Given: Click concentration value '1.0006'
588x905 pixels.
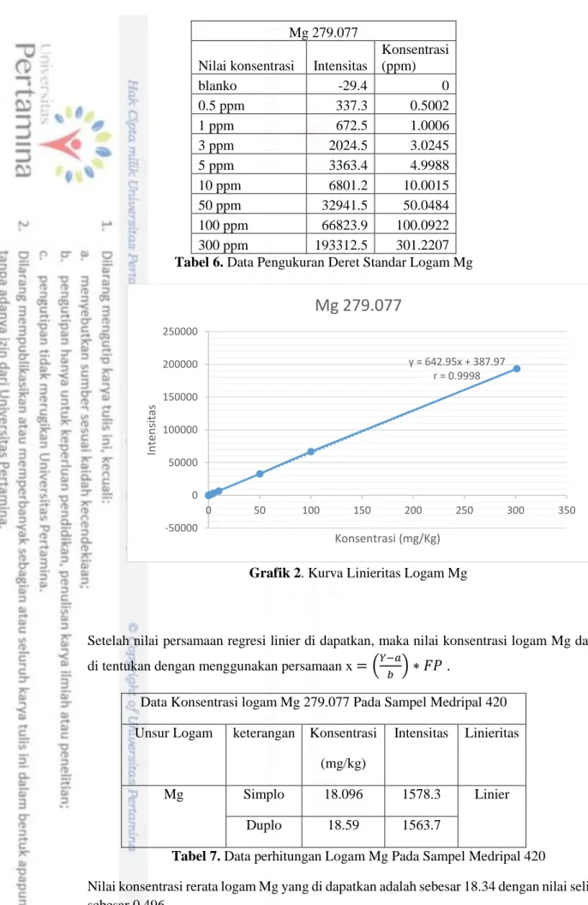Looking at the screenshot, I should (429, 125).
